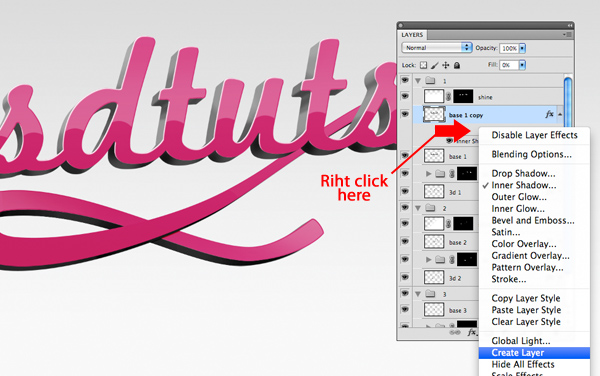Image resolution: width=600 pixels, height=376 pixels.
Task: Select shine layer black mask thumbnail
Action: 463,97
